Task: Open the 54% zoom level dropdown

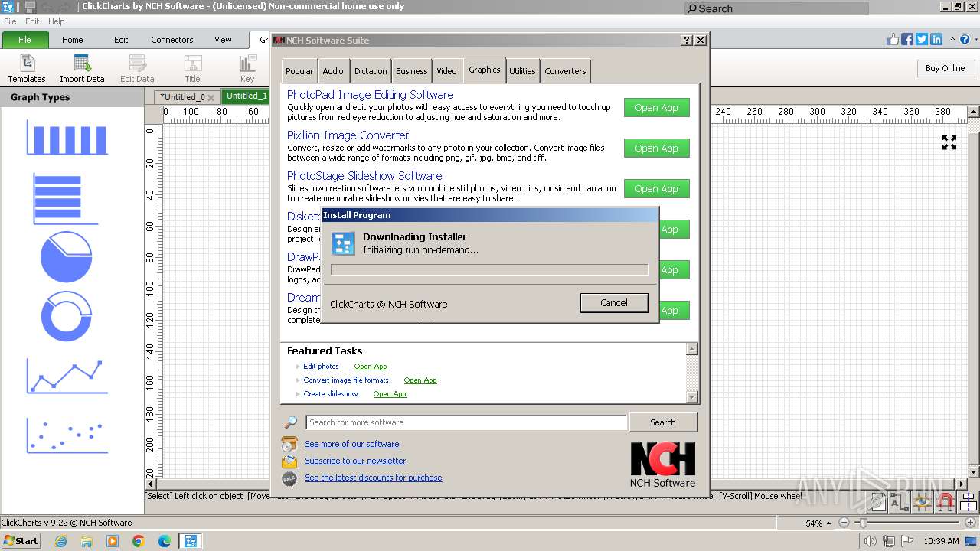Action: point(829,523)
